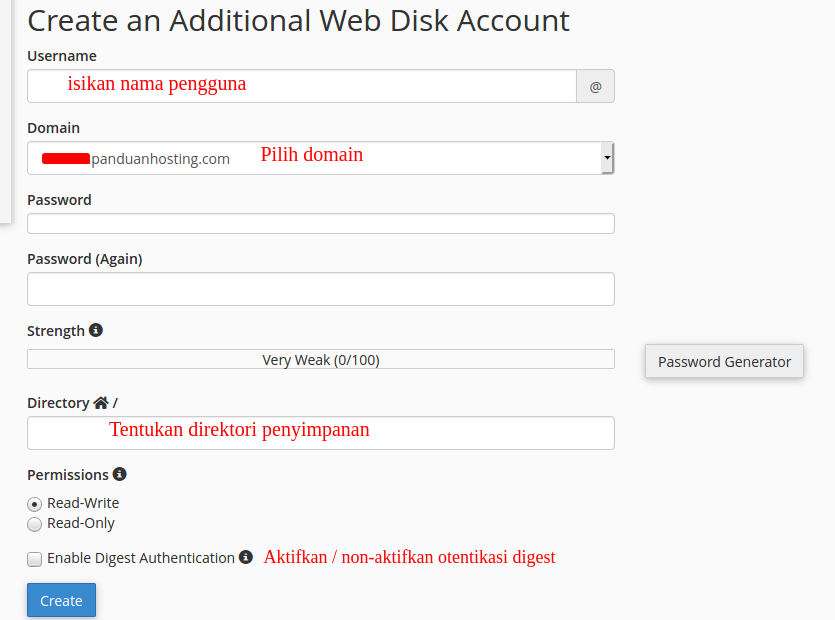Click the Read-Only label text
Viewport: 835px width, 620px height.
click(x=81, y=523)
